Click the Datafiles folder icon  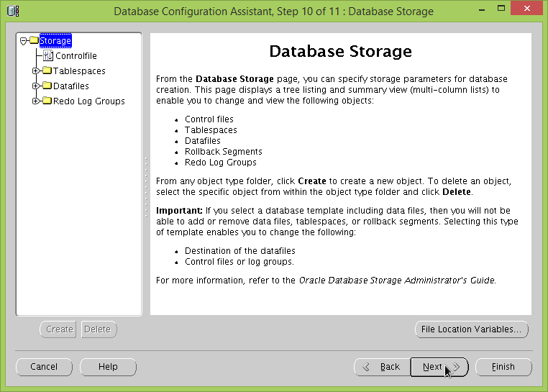[47, 86]
